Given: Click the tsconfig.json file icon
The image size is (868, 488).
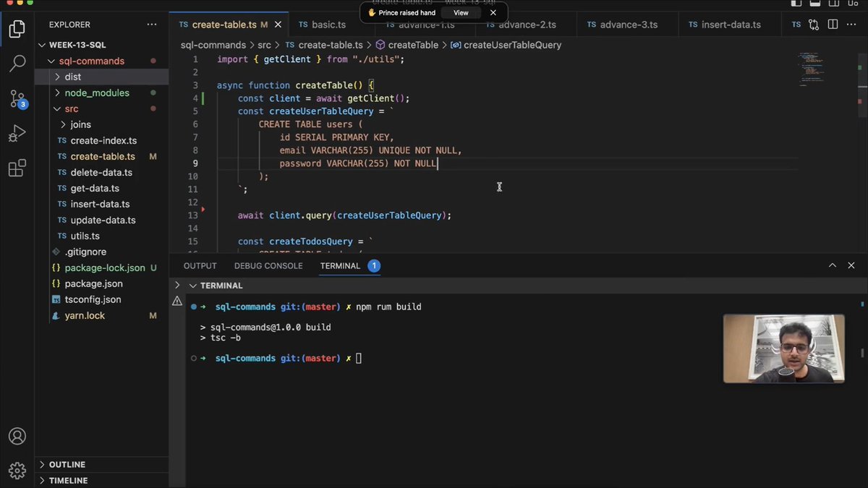Looking at the screenshot, I should coord(56,299).
